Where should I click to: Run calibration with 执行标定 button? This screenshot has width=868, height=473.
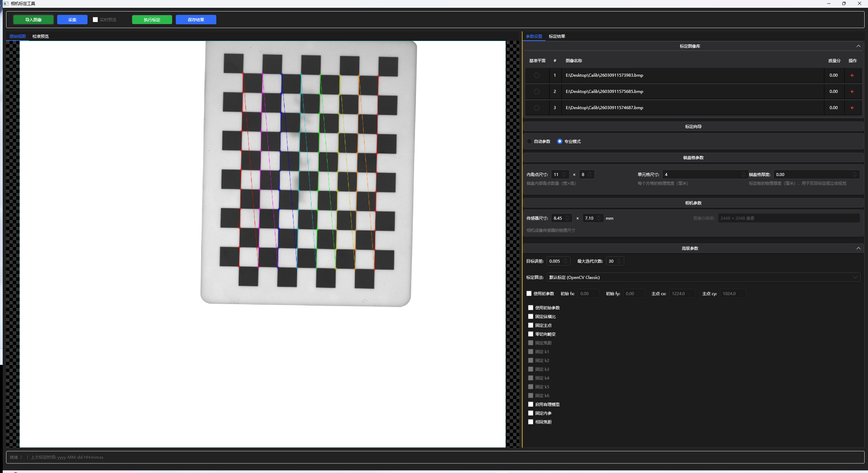point(152,20)
